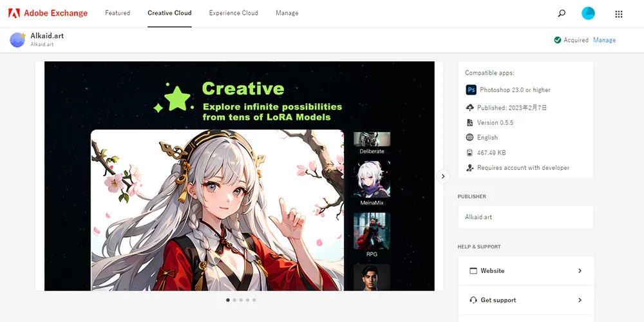The image size is (644, 322).
Task: Click the Photoshop Ps app icon
Action: (471, 90)
